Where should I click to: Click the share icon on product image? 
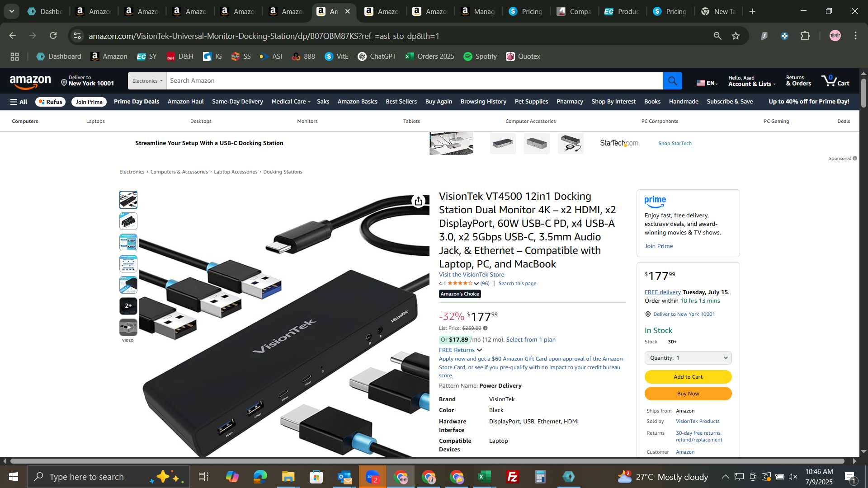point(419,201)
